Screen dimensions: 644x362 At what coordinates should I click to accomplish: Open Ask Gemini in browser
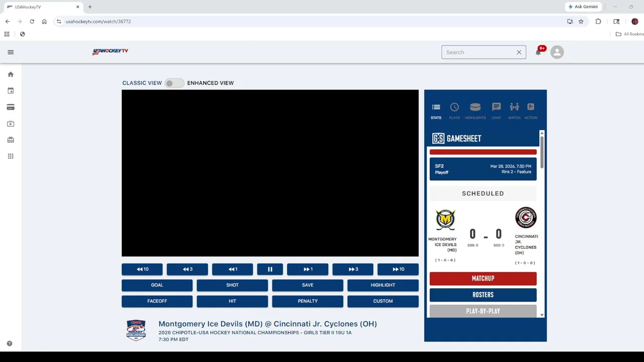tap(583, 7)
